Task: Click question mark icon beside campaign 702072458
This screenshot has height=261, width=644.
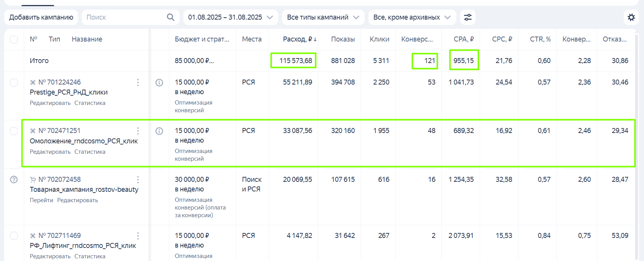Action: pyautogui.click(x=14, y=180)
